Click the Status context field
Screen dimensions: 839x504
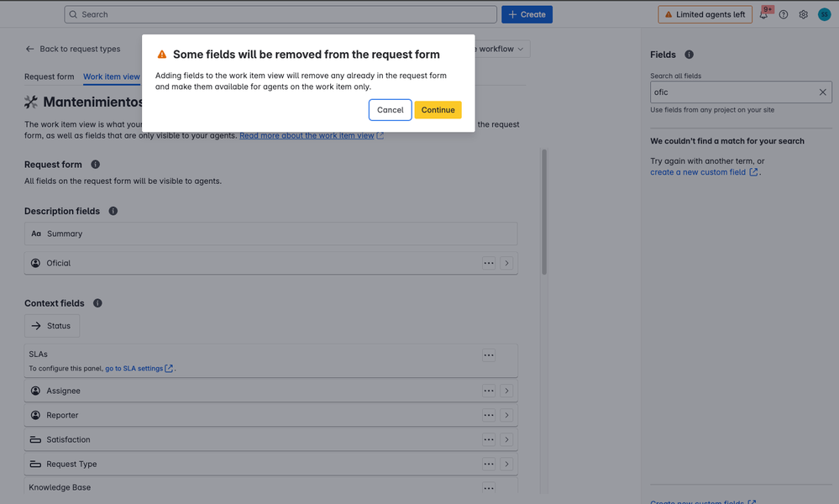click(x=52, y=326)
